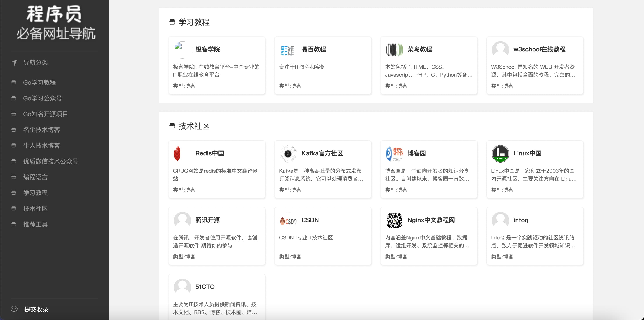Open the Redis中国 title link
This screenshot has height=320, width=644.
click(x=209, y=153)
